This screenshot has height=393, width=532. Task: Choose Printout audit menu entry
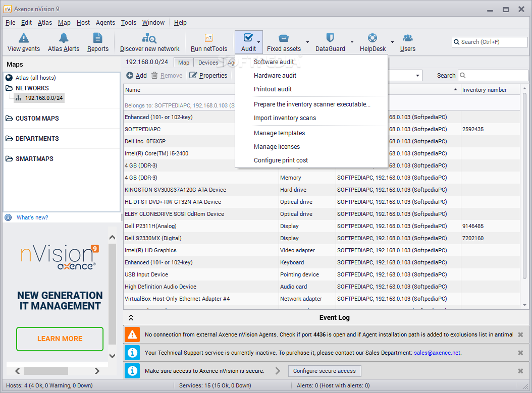pyautogui.click(x=311, y=89)
